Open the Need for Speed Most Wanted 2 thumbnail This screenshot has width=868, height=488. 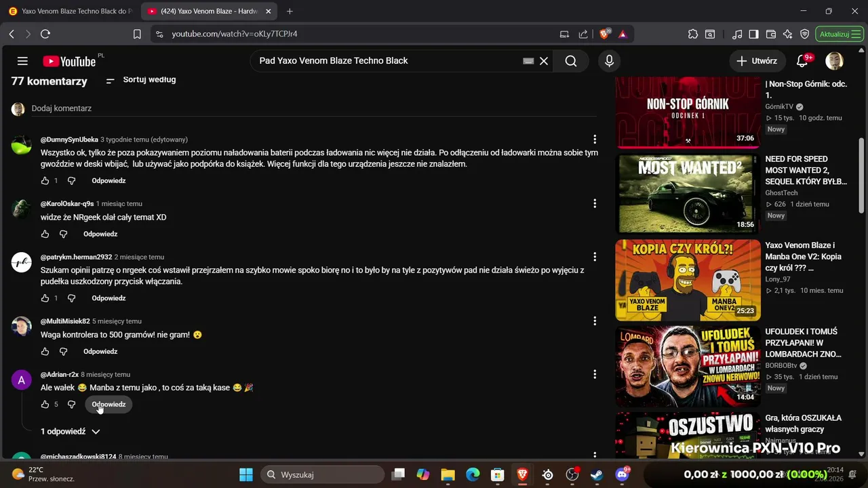pos(688,194)
